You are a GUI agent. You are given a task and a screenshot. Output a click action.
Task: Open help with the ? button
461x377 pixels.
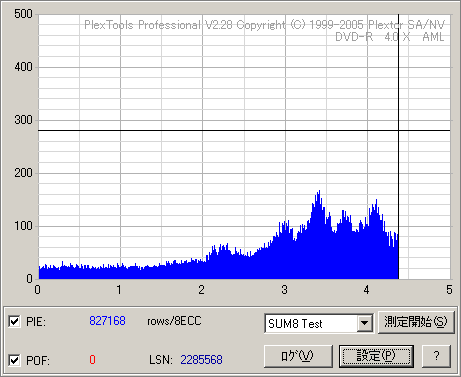click(x=436, y=356)
